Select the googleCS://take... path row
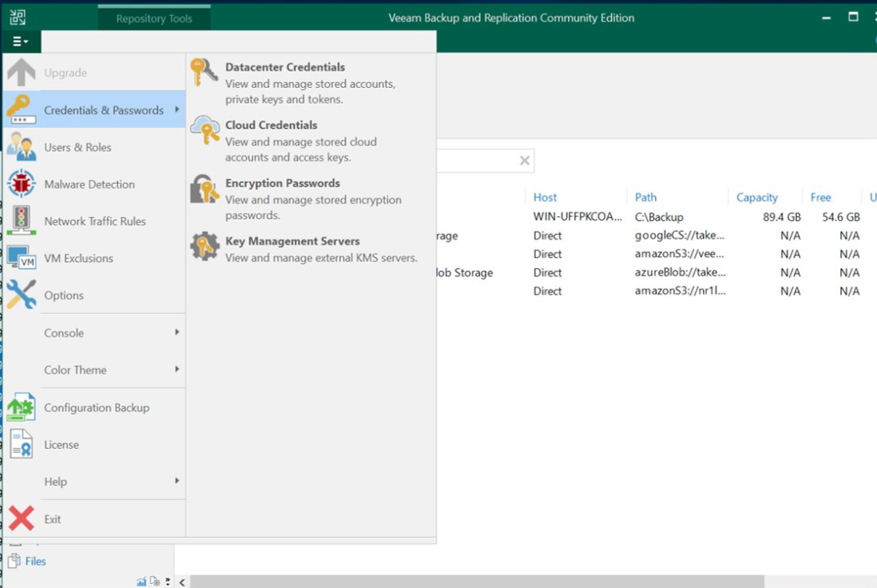Viewport: 877px width, 588px height. (680, 235)
